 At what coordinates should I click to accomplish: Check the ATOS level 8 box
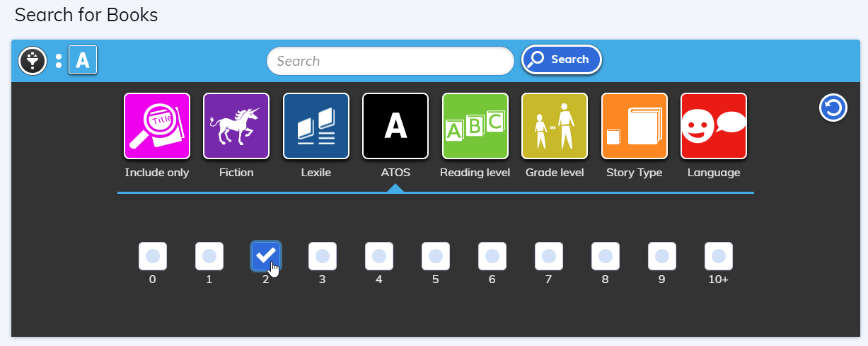(606, 256)
